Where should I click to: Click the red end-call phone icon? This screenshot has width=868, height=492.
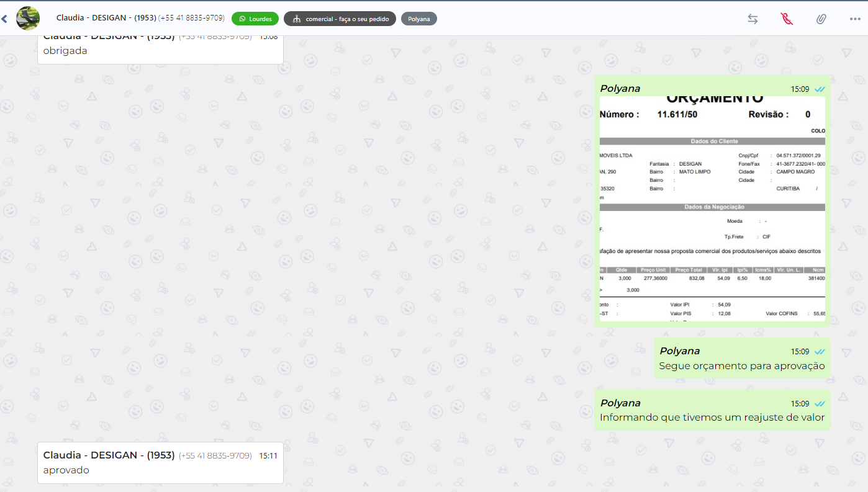pyautogui.click(x=787, y=19)
